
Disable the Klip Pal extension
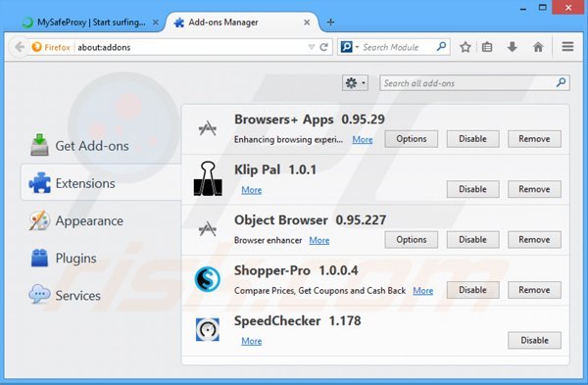tap(473, 189)
